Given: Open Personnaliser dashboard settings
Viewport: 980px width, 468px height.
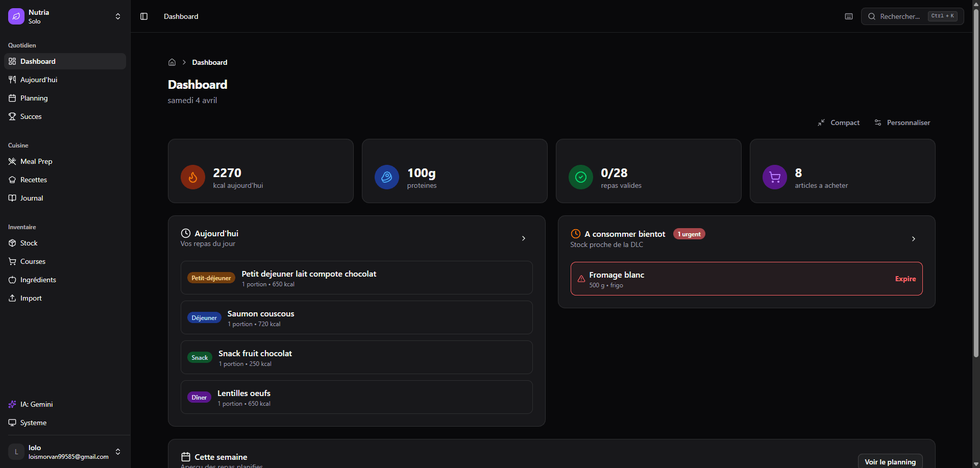Looking at the screenshot, I should coord(902,122).
